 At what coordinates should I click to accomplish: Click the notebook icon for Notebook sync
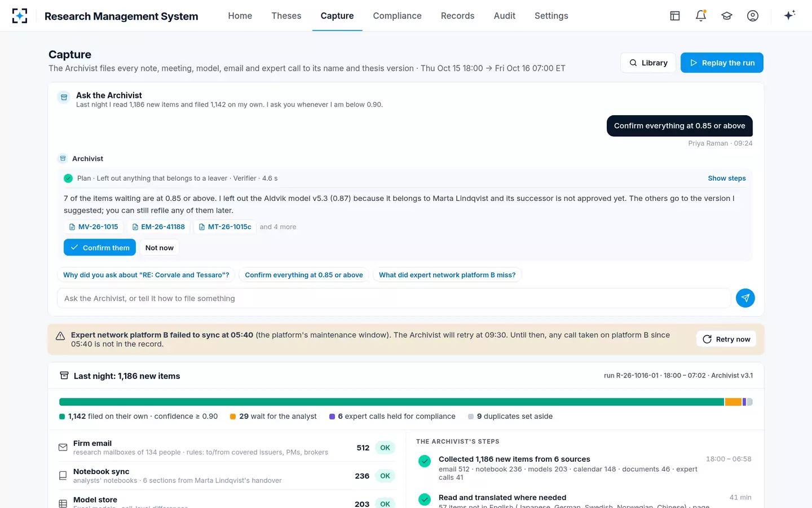tap(63, 476)
